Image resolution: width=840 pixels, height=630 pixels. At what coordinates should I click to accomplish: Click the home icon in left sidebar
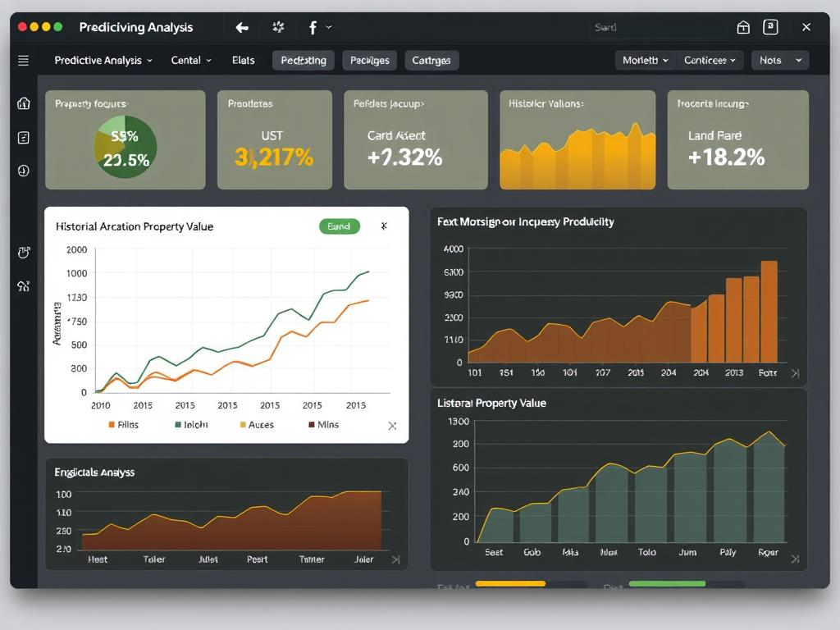pos(23,103)
